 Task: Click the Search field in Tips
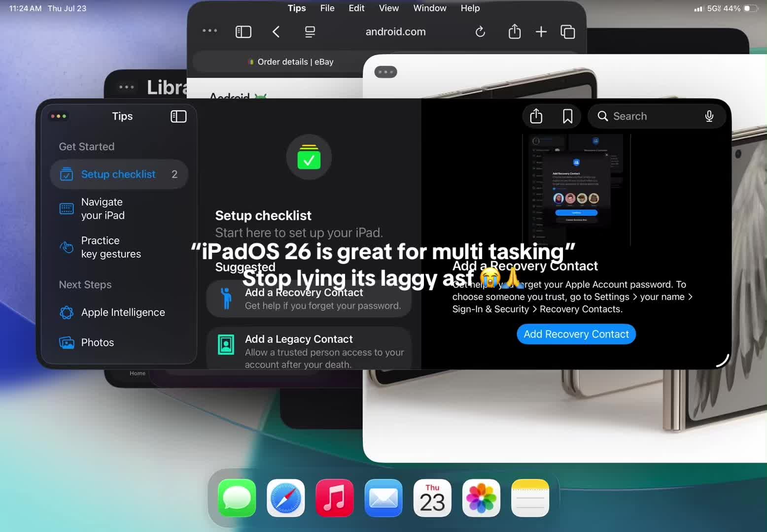(657, 116)
